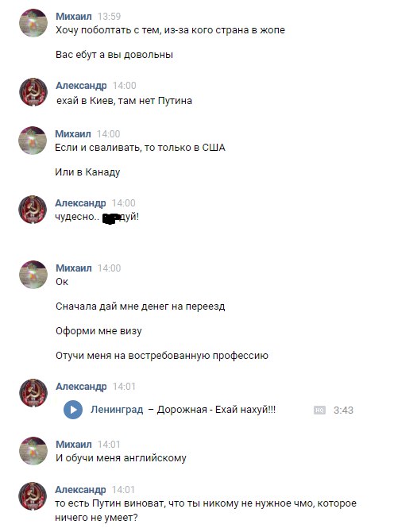Open the Ленинград artist link

coord(117,410)
